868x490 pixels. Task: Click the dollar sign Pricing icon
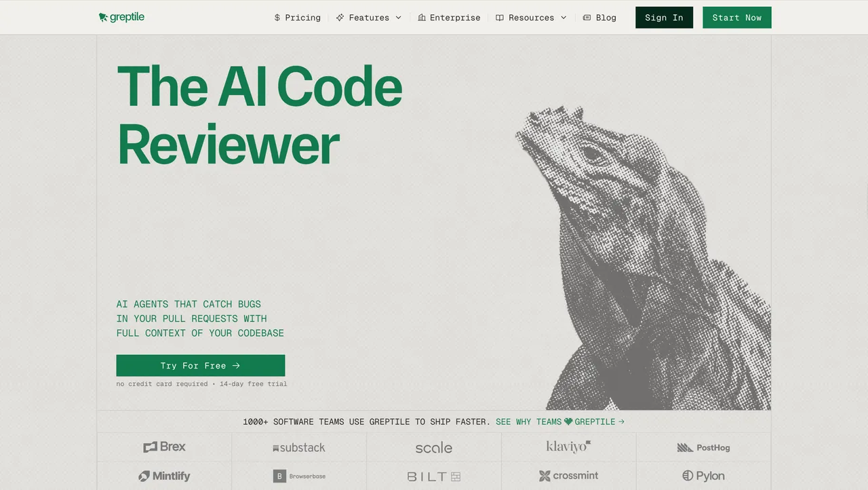tap(277, 18)
